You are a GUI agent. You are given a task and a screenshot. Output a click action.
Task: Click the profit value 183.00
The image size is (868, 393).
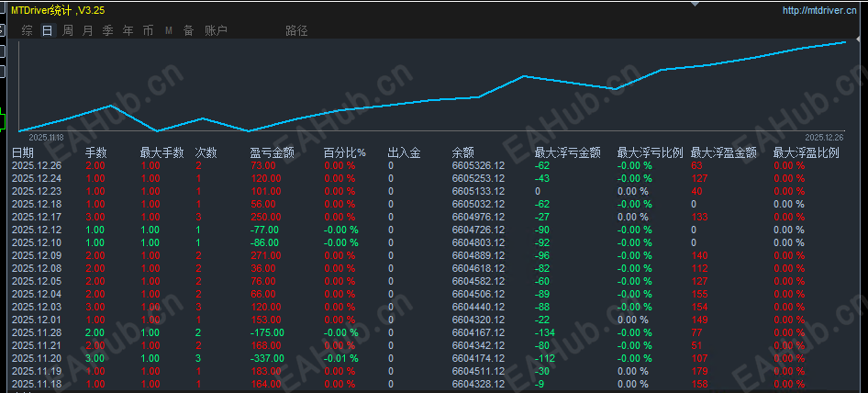tap(265, 371)
